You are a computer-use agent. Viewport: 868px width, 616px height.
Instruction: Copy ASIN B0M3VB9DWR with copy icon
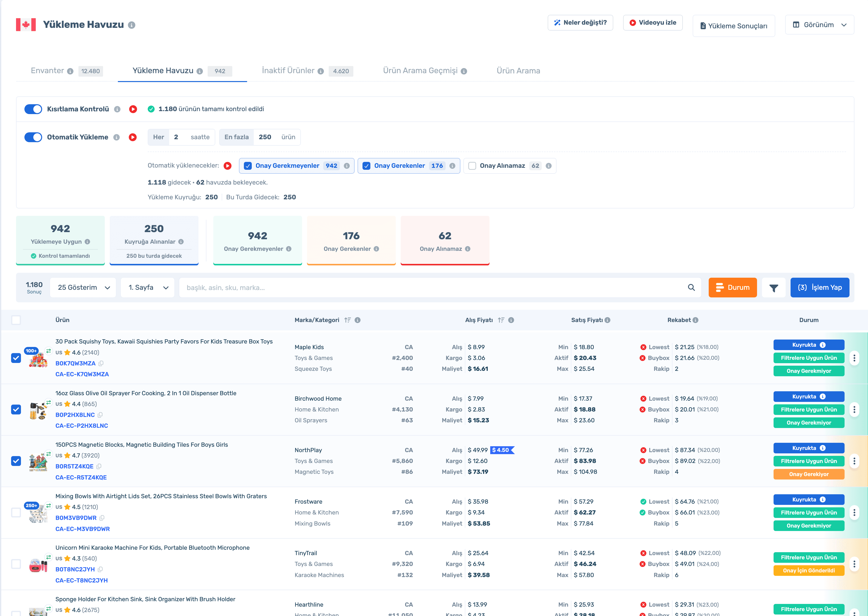102,518
